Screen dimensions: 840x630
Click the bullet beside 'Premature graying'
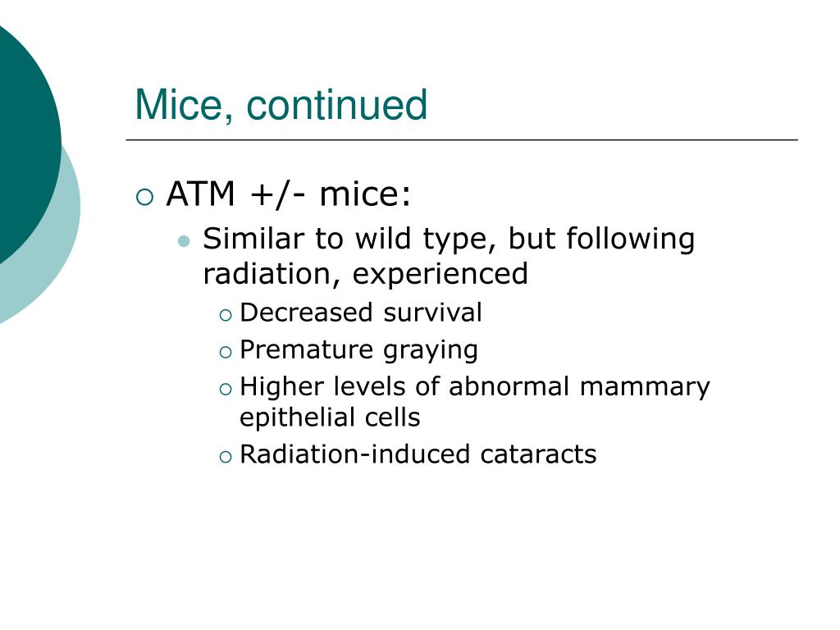[226, 352]
